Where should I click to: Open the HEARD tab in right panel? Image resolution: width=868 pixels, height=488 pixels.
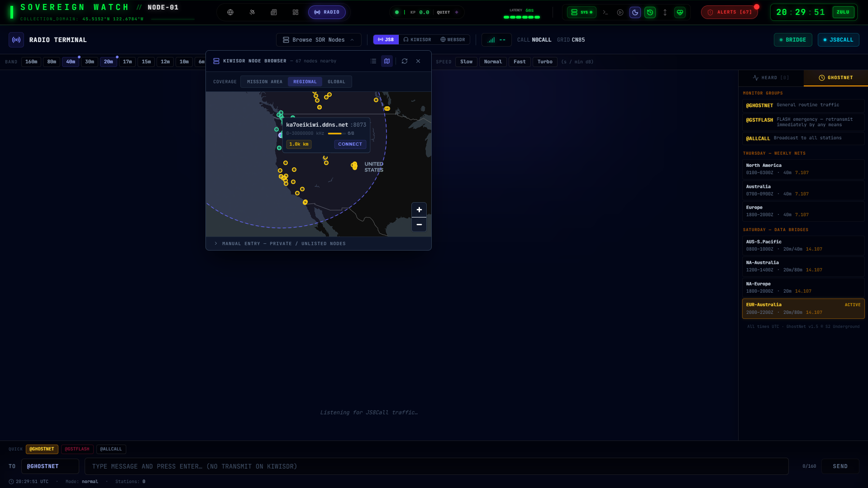771,77
